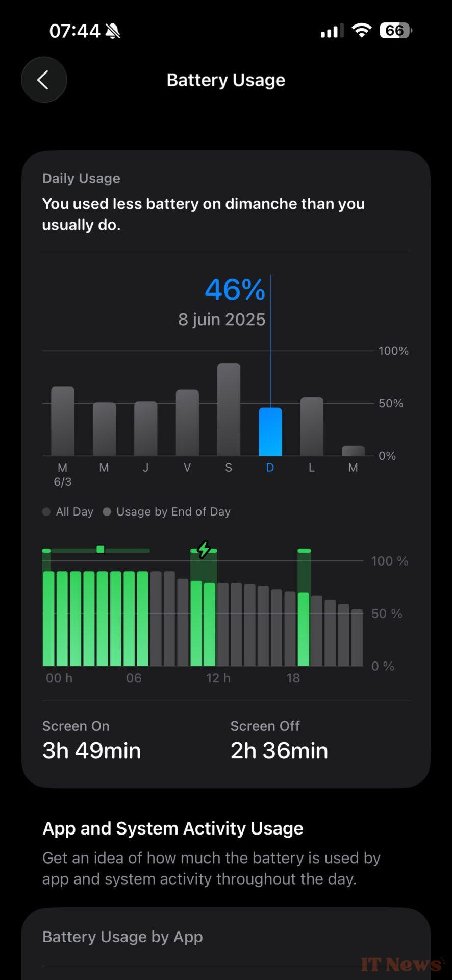This screenshot has width=452, height=980.
Task: Select the All Day legend dot
Action: (x=46, y=512)
